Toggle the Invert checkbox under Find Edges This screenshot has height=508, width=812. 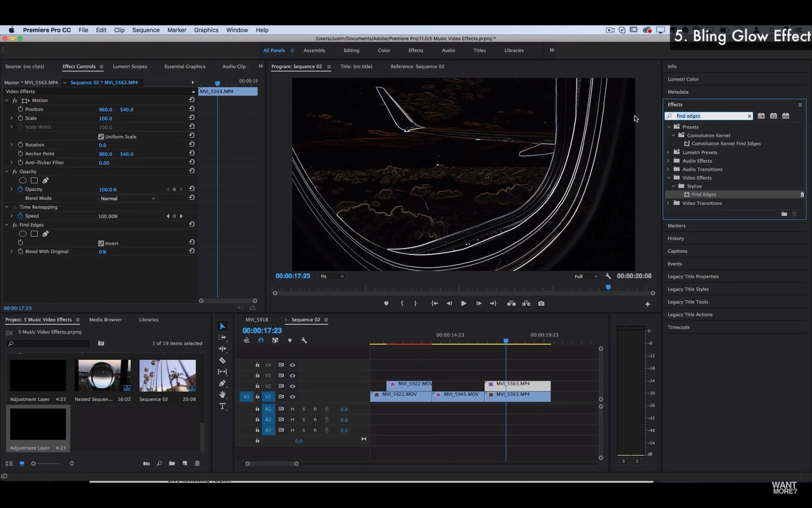tap(101, 243)
